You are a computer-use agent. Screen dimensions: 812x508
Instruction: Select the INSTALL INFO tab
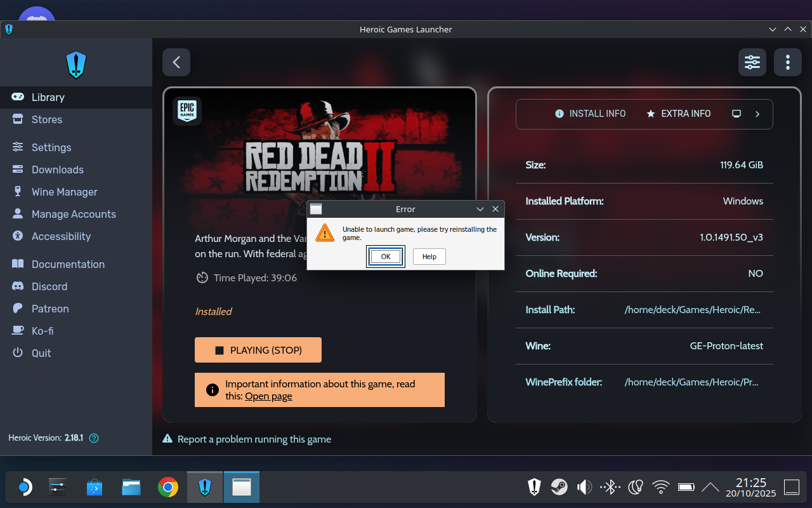pos(590,114)
